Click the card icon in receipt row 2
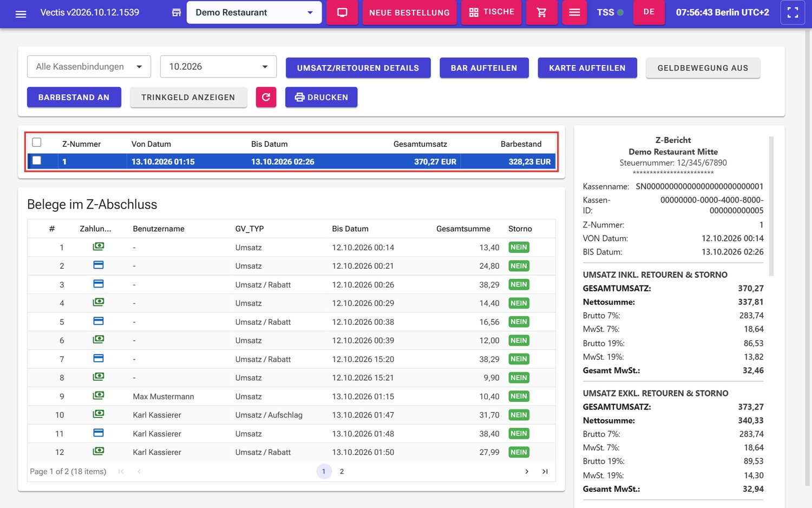812x508 pixels. [99, 265]
